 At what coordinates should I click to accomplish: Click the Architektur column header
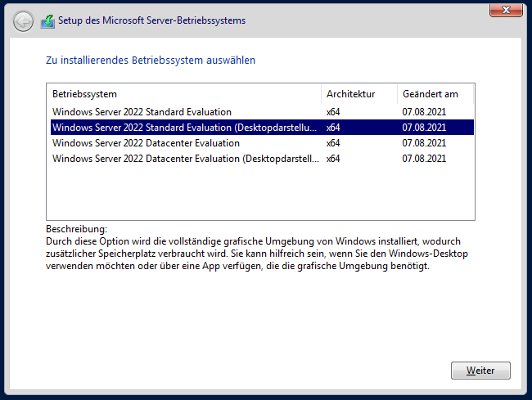359,94
